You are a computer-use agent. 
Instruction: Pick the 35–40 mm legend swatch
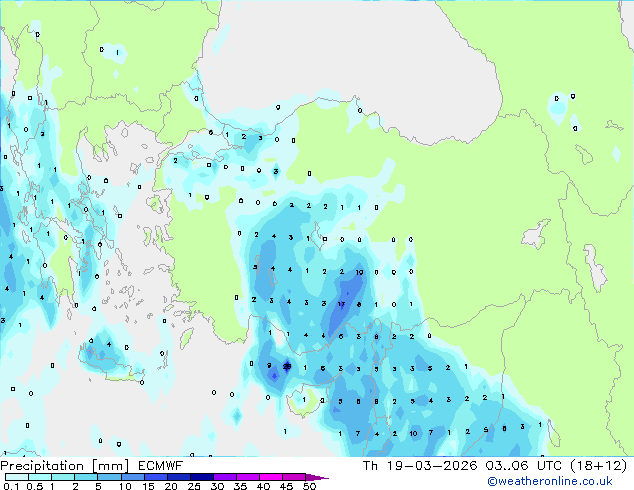[248, 477]
